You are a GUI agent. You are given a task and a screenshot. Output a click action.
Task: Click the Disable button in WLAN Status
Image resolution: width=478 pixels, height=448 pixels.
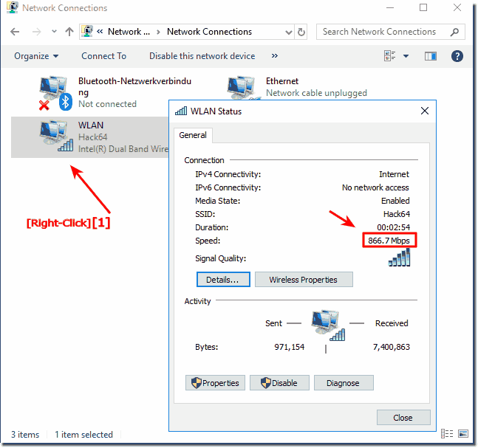[x=279, y=383]
